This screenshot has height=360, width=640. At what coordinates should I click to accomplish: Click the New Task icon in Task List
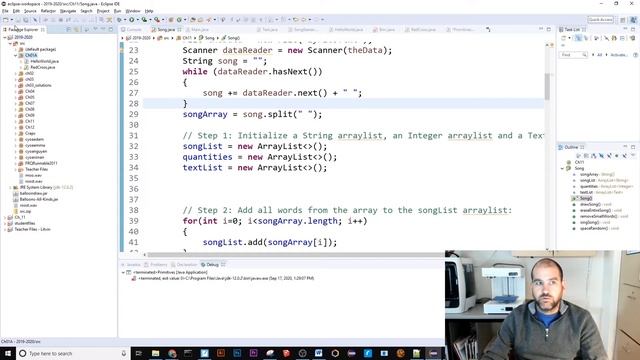(564, 38)
